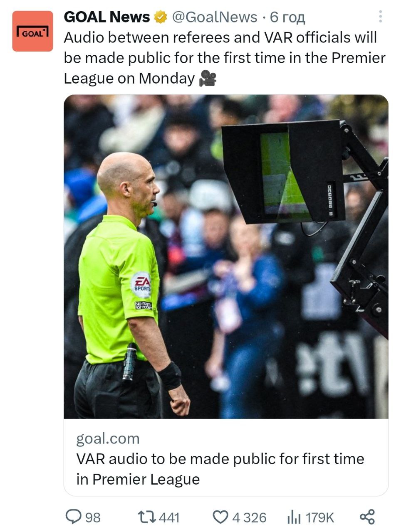
Task: Open the GOAL News account name
Action: coord(107,17)
